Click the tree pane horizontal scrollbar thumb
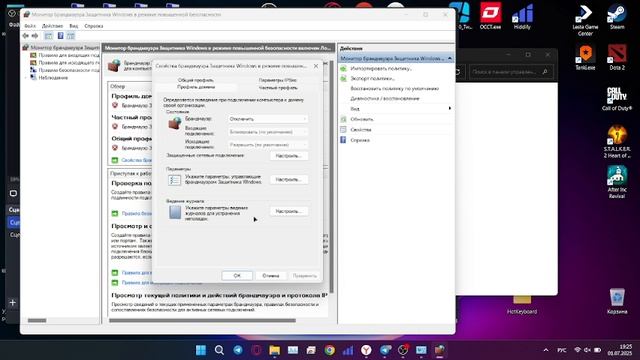The width and height of the screenshot is (640, 360). [37, 321]
